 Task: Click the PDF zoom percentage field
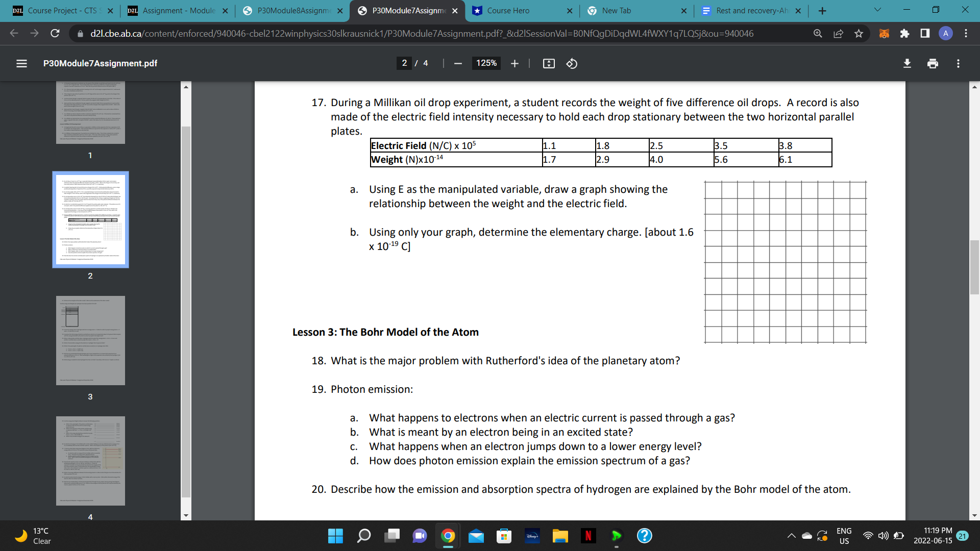click(486, 63)
